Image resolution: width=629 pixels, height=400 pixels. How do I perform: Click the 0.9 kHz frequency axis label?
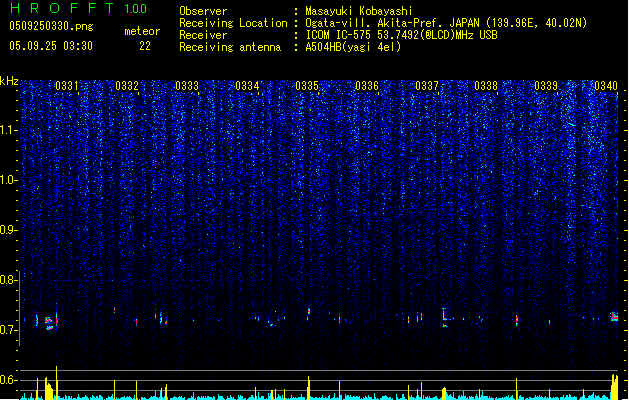coord(7,230)
